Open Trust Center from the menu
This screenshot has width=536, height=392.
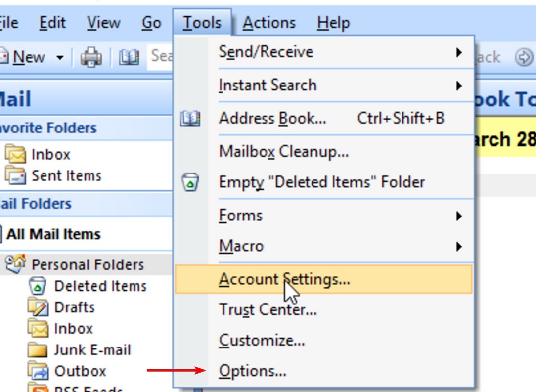[324, 309]
